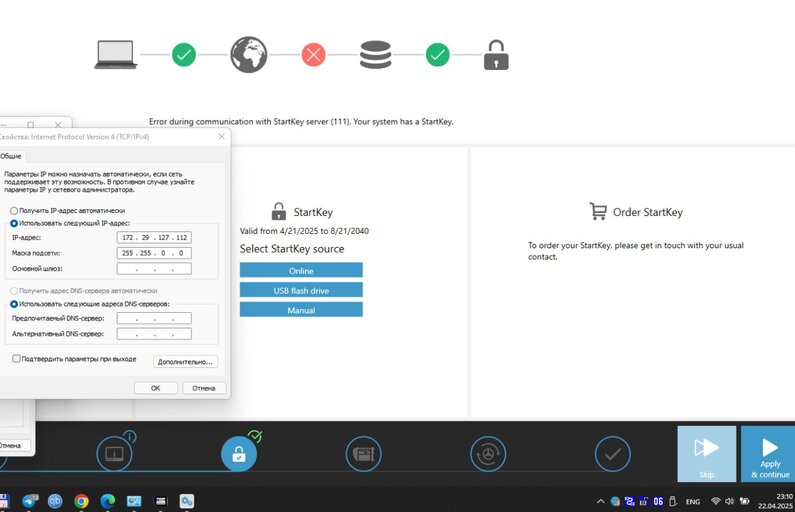Open the gears settings app in taskbar
The width and height of the screenshot is (795, 512).
point(187,501)
